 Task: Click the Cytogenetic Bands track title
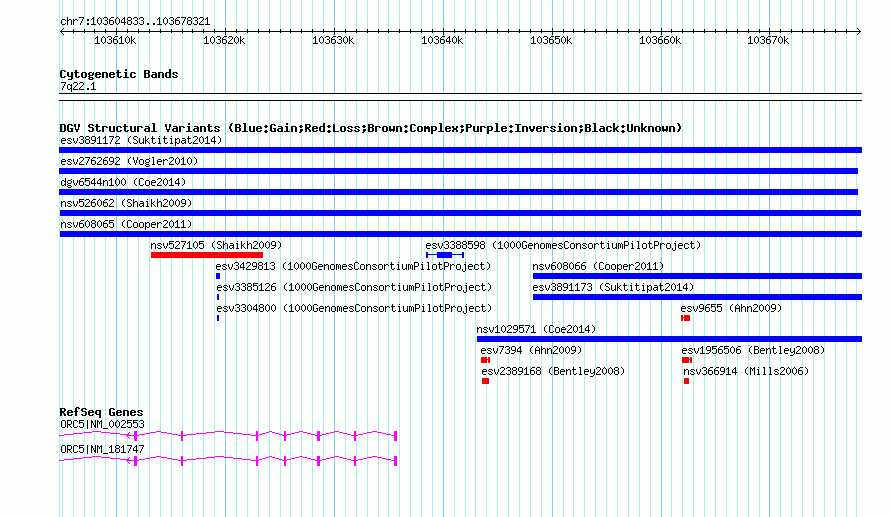119,74
